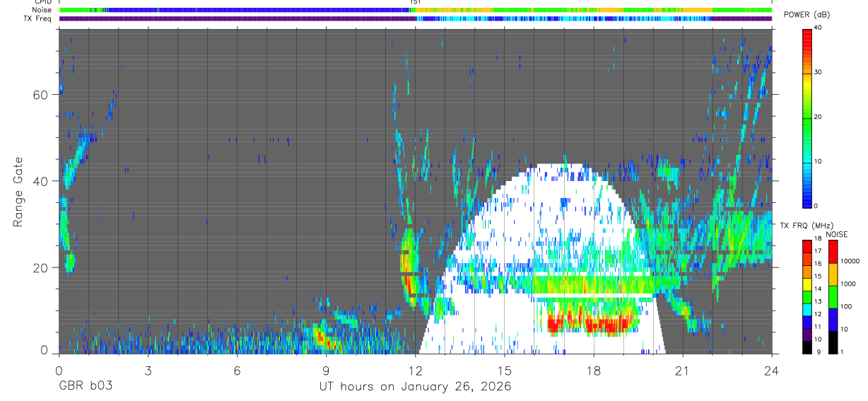Click the x-axis tick label '3'

click(x=148, y=370)
